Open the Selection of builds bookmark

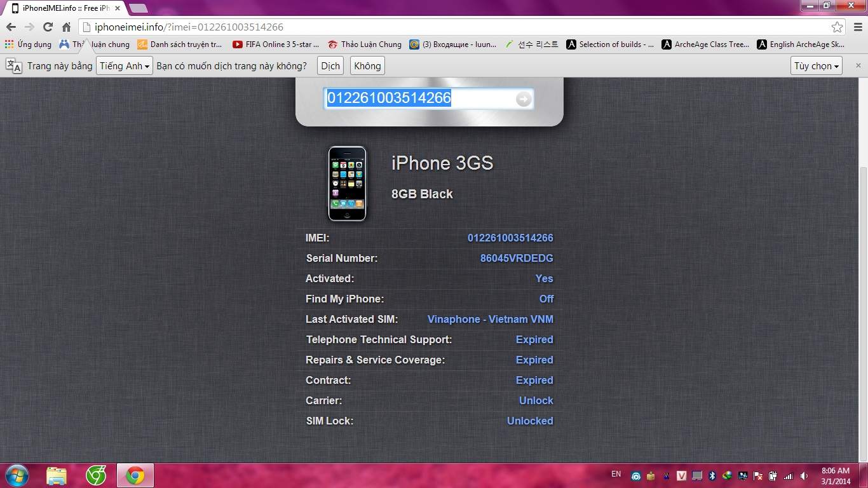point(610,44)
